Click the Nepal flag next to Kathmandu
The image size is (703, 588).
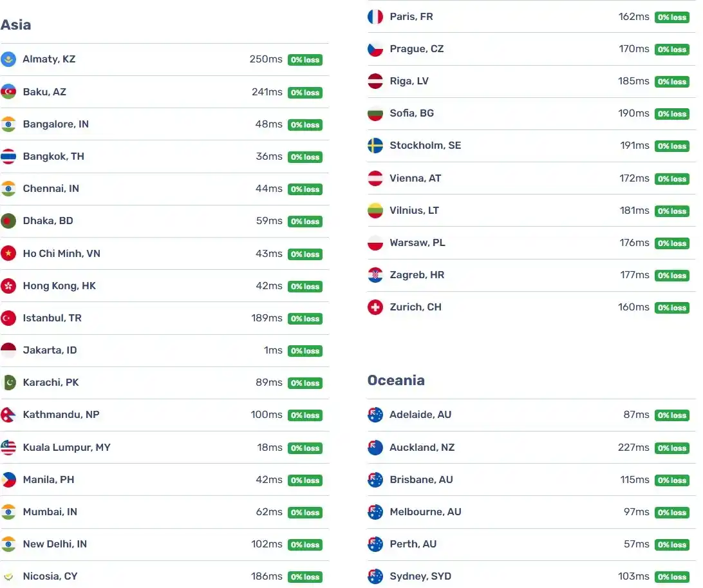tap(8, 415)
